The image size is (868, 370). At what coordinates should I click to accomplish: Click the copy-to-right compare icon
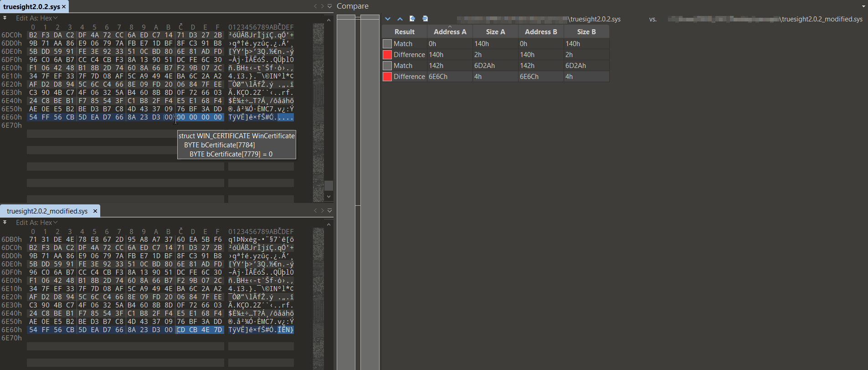pos(425,19)
